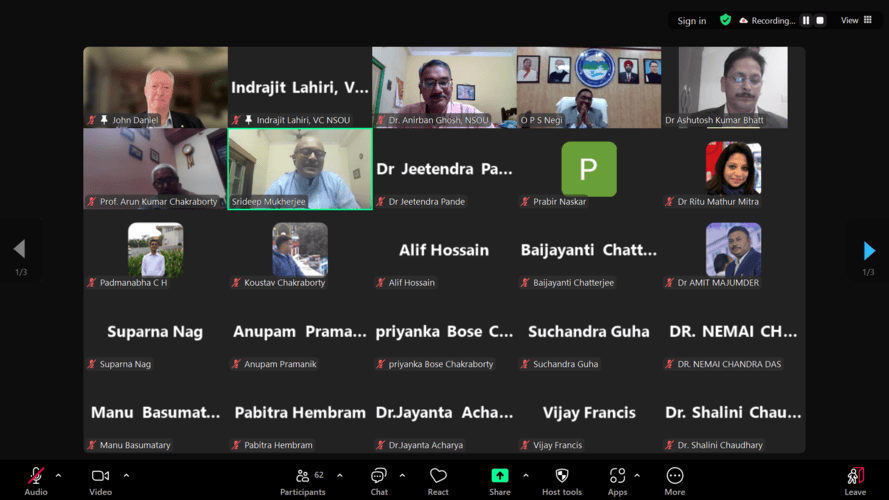Open the More options icon

pos(674,476)
